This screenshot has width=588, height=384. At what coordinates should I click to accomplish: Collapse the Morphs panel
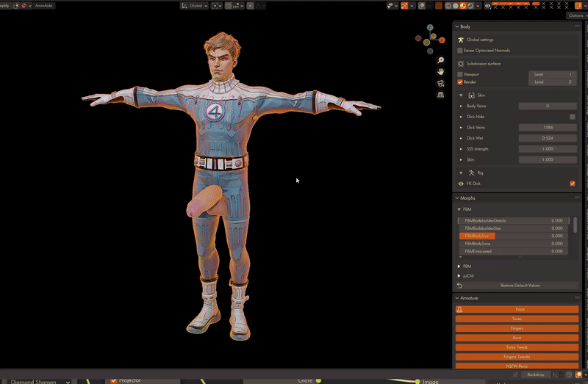457,198
